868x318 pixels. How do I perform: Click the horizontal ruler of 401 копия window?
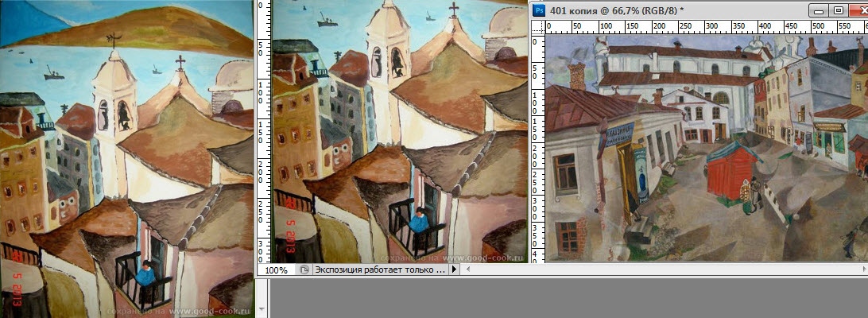707,27
